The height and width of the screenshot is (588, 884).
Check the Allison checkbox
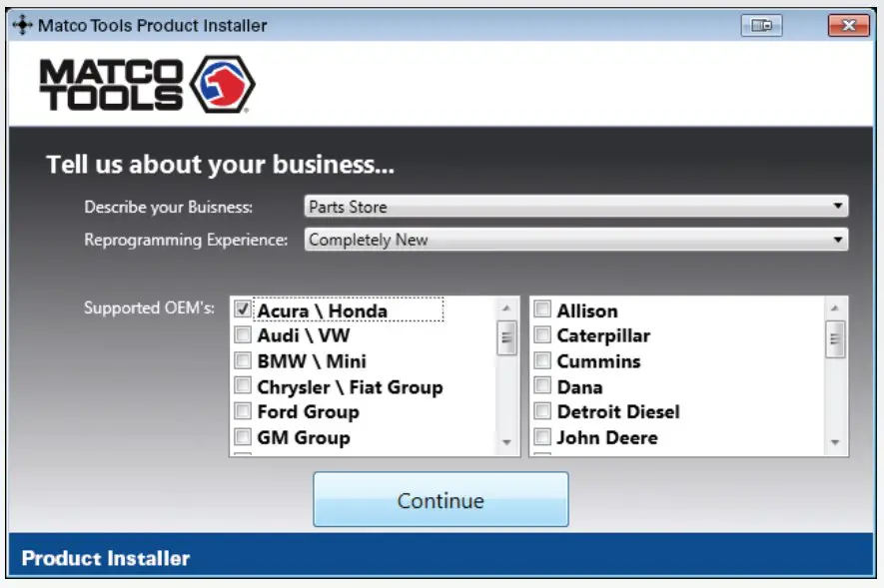(x=542, y=308)
